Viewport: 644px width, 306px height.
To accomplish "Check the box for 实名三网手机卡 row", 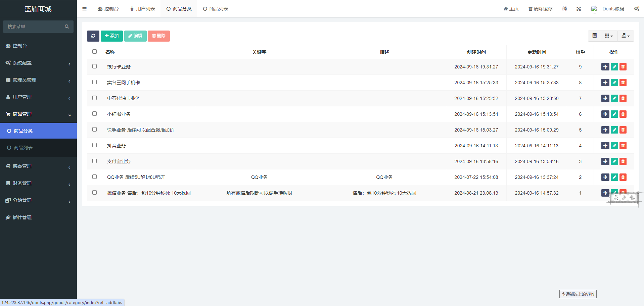I will coord(94,82).
